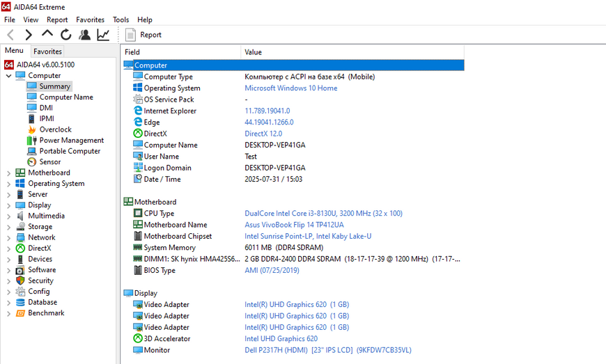The height and width of the screenshot is (364, 606).
Task: Expand the Benchmark tree node
Action: (8, 313)
